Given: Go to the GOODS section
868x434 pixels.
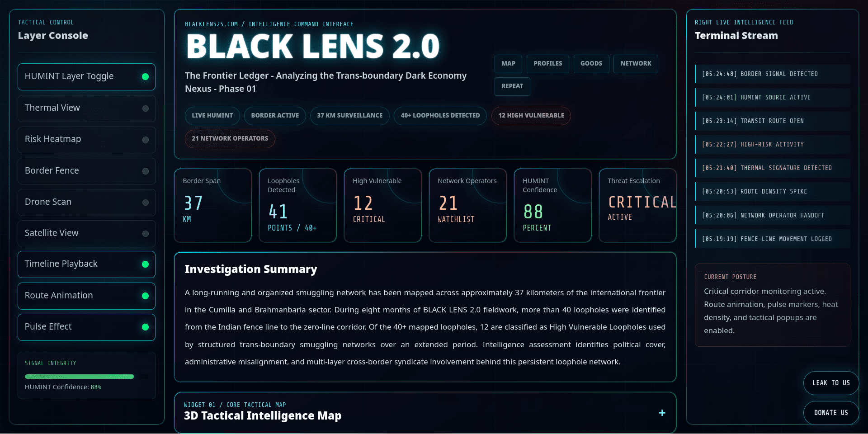Looking at the screenshot, I should pyautogui.click(x=591, y=64).
